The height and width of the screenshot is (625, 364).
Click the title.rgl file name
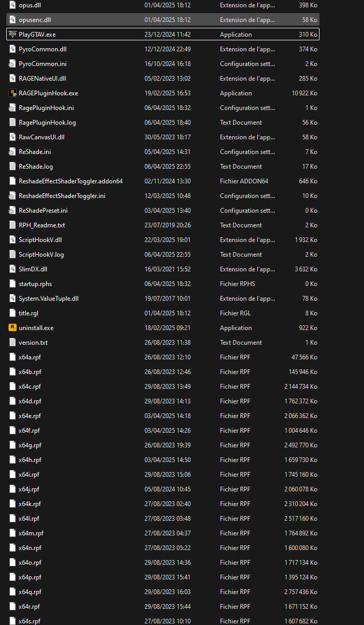coord(29,313)
